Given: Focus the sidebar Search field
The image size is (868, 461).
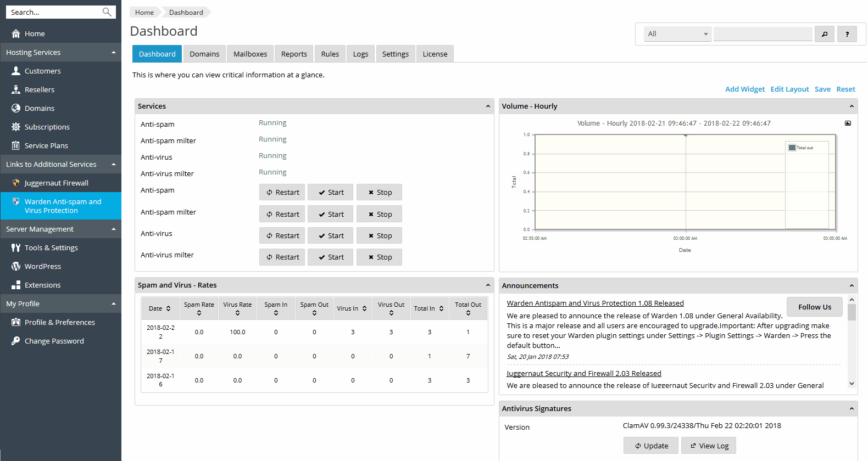Looking at the screenshot, I should pos(54,12).
